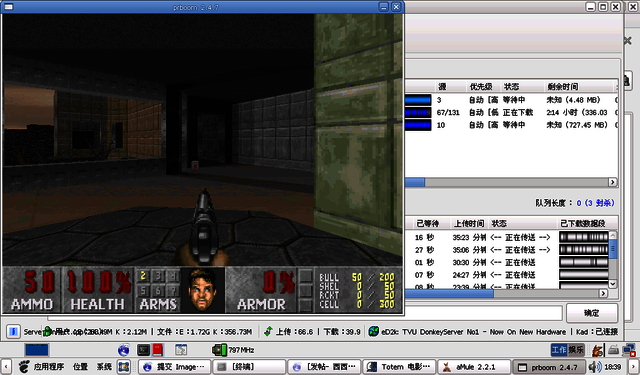Image resolution: width=640 pixels, height=375 pixels.
Task: Click prboom 2.4.7 taskbar button
Action: click(549, 367)
